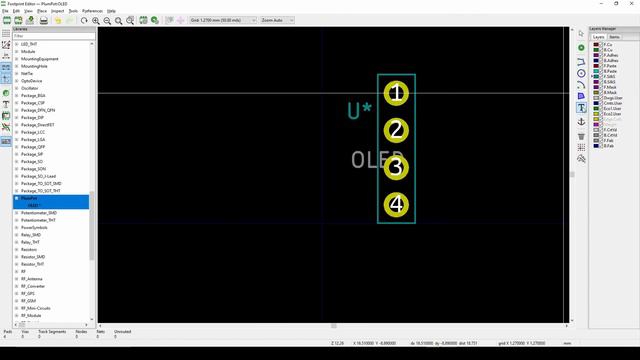The width and height of the screenshot is (640, 360).
Task: Switch to the Layers tab
Action: tap(598, 37)
